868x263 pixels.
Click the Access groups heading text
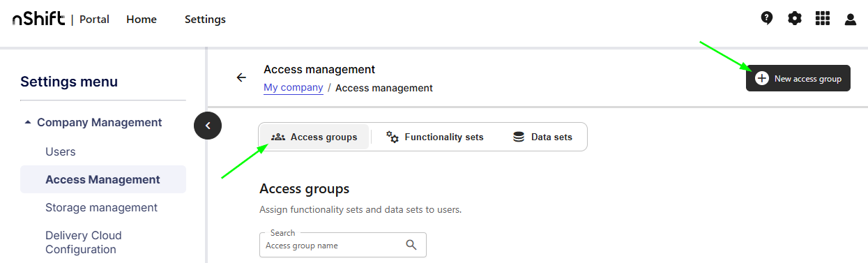point(305,189)
